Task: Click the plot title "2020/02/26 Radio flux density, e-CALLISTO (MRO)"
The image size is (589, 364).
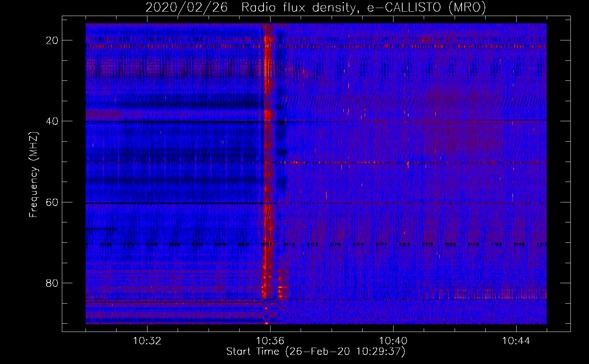Action: 316,7
